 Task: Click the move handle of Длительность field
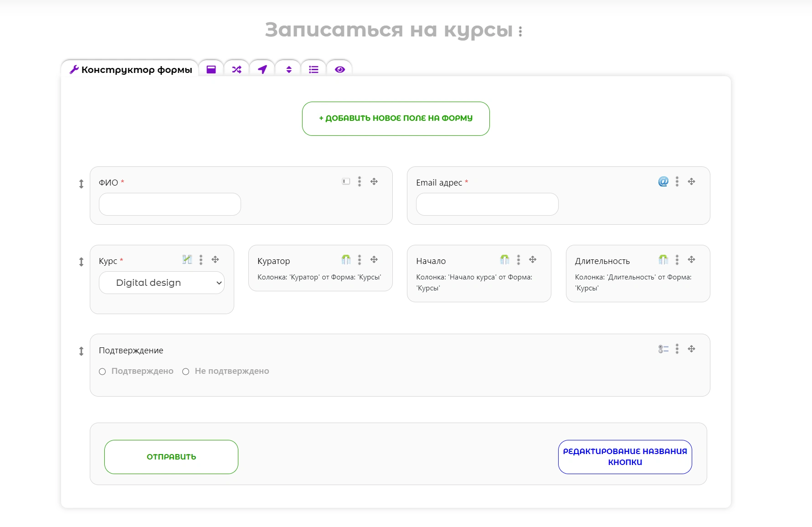tap(691, 259)
